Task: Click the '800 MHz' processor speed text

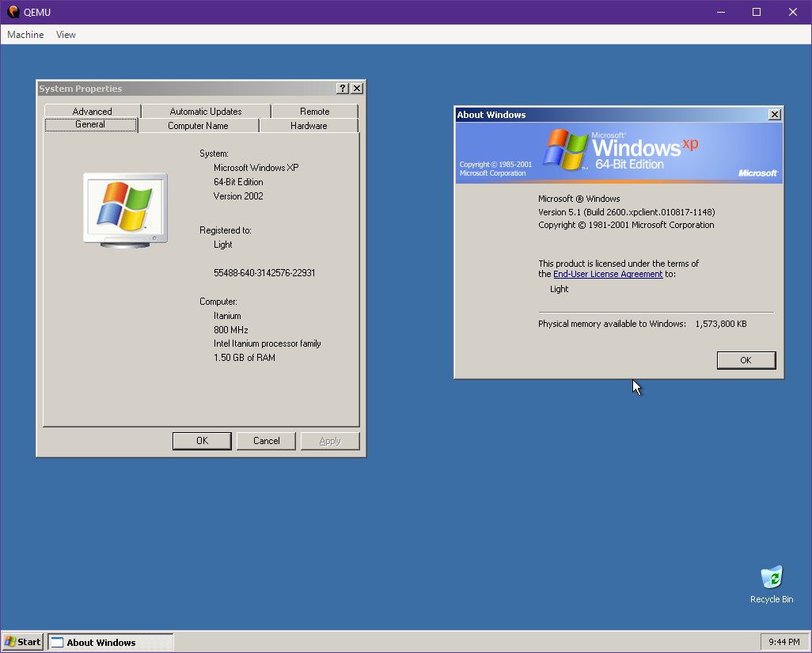Action: pos(230,330)
